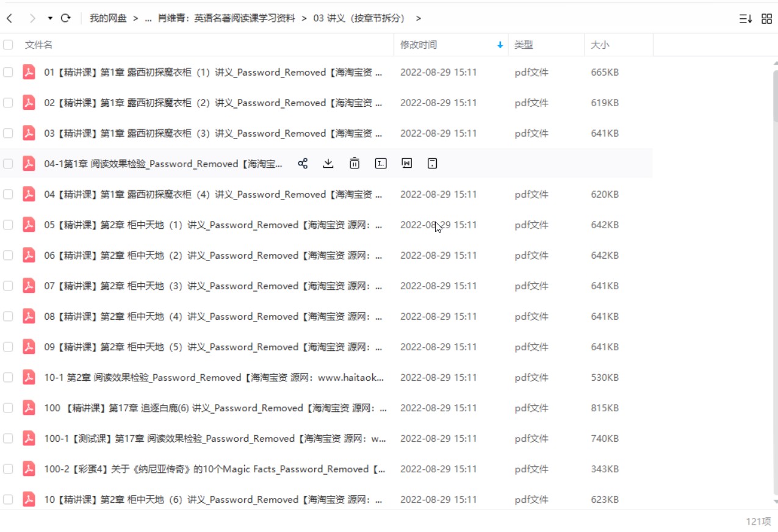Viewport: 778px width, 532px height.
Task: Refresh the current folder listing
Action: pyautogui.click(x=66, y=18)
